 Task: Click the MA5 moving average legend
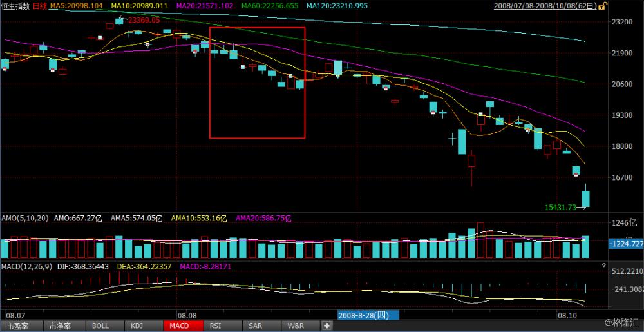pos(77,6)
